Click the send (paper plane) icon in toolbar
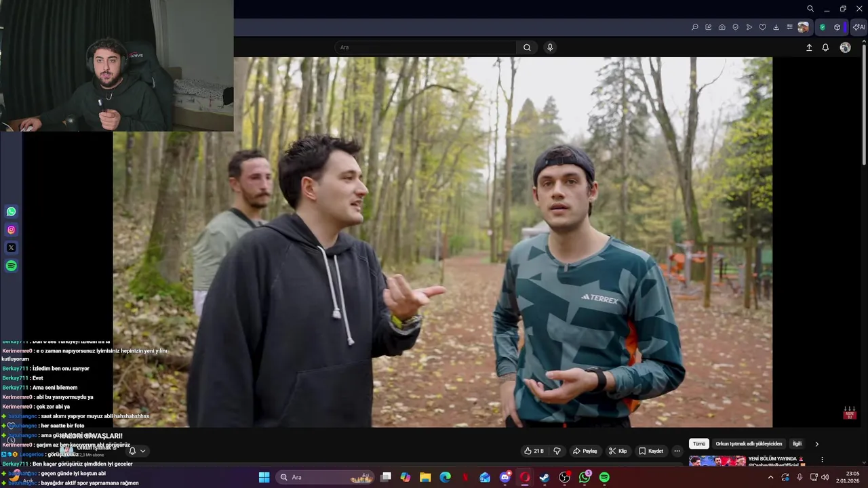 click(x=749, y=27)
